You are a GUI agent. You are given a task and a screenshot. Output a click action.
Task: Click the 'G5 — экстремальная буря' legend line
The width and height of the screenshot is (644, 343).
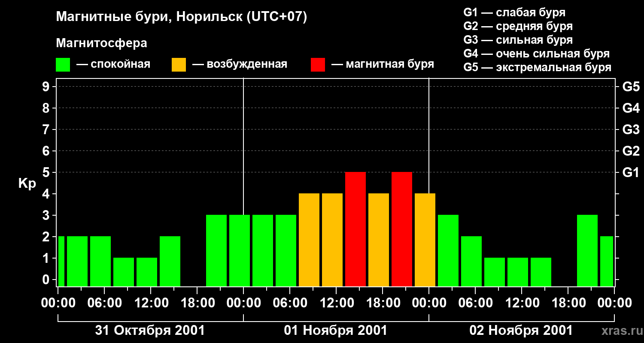point(538,67)
